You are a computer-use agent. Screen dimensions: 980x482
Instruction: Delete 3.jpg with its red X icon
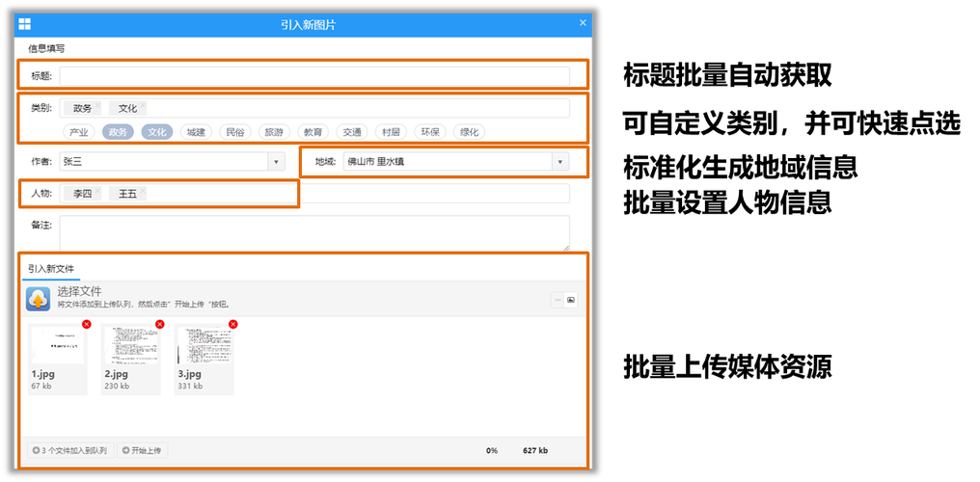[x=233, y=324]
